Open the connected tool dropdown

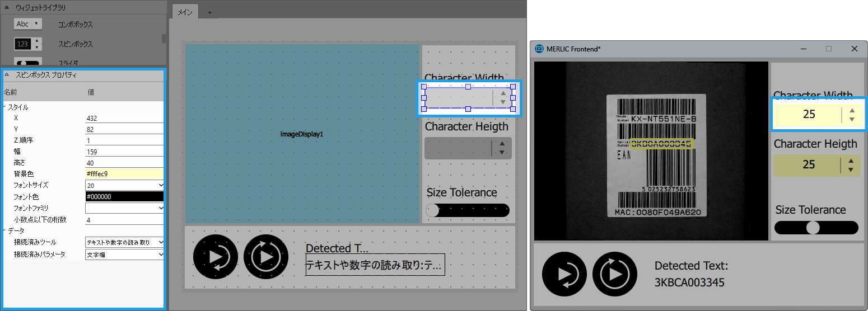(124, 242)
